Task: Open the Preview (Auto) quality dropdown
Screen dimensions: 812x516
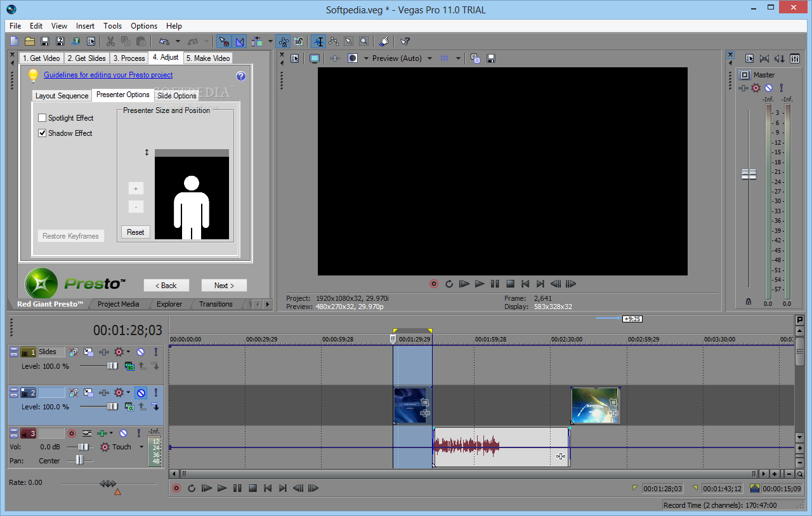Action: (429, 58)
